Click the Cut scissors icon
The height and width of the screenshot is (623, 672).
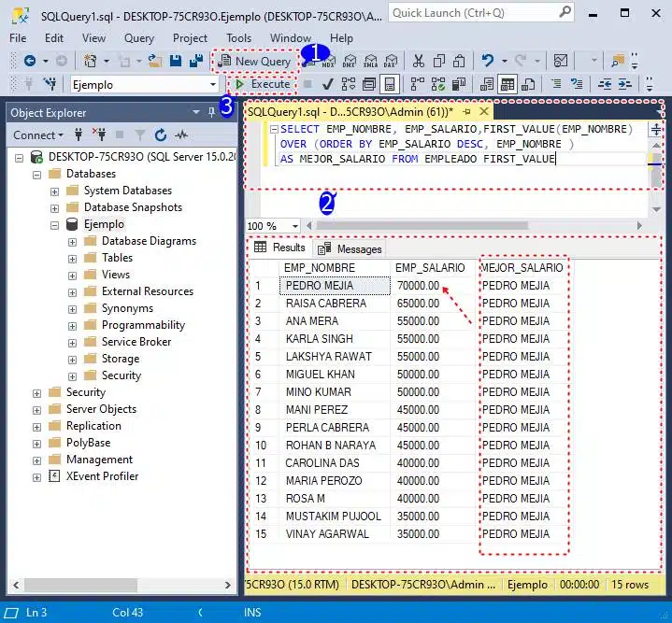tap(419, 61)
